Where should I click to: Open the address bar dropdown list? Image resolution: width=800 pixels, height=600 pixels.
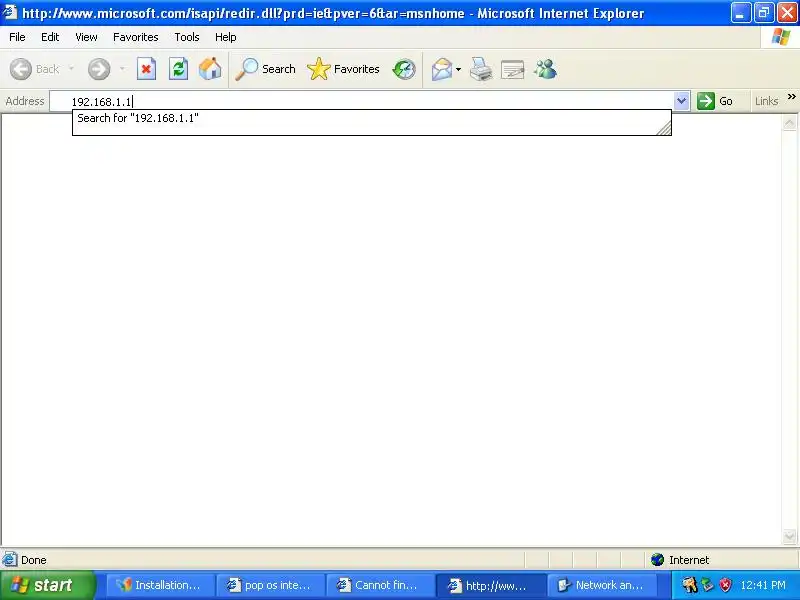(681, 101)
